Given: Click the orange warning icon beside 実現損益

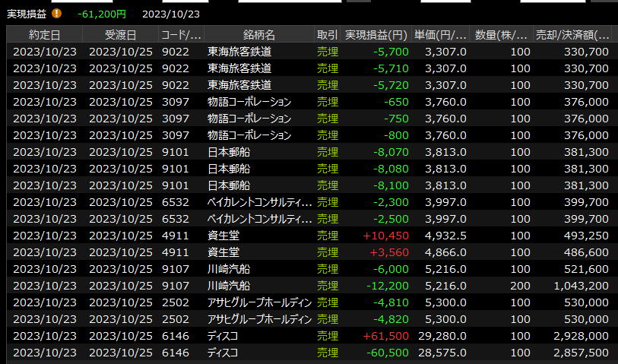Looking at the screenshot, I should click(57, 14).
